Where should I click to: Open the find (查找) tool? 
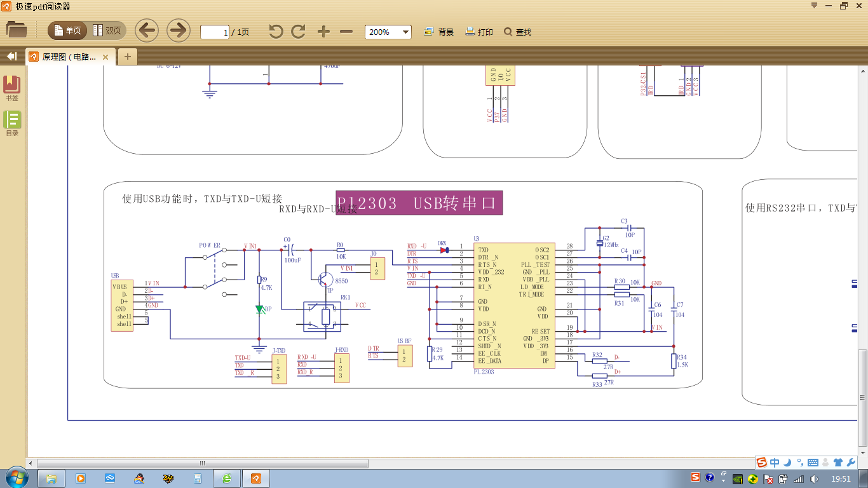[517, 32]
